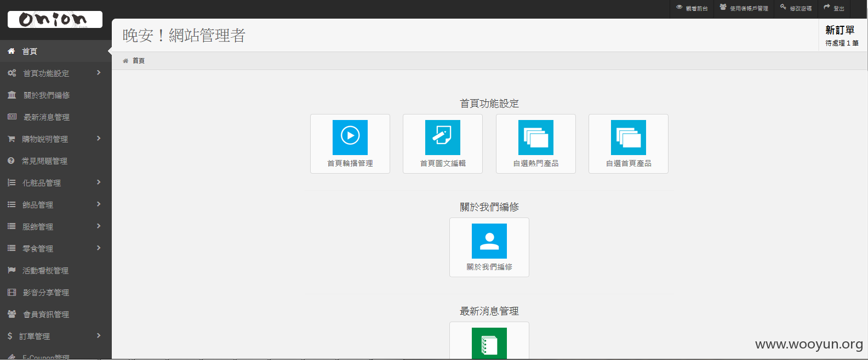868x360 pixels.
Task: Expand 購物說明管理 with its chevron
Action: click(x=99, y=138)
